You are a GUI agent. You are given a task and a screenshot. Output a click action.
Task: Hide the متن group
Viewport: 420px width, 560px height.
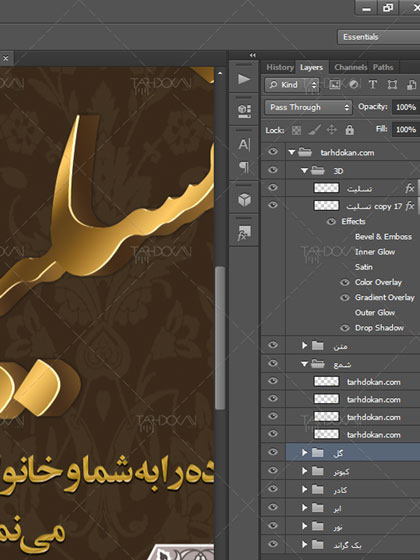(x=273, y=345)
